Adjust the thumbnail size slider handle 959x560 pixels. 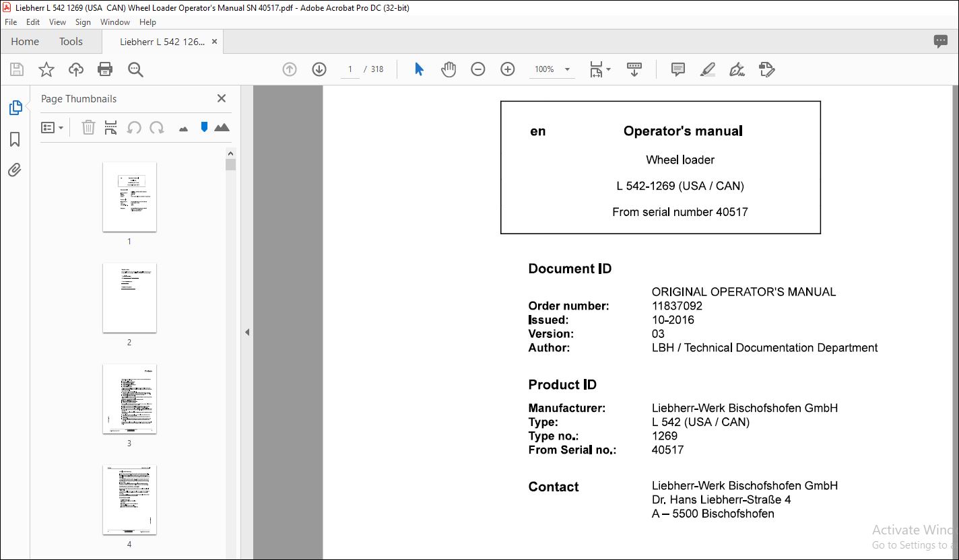click(204, 127)
